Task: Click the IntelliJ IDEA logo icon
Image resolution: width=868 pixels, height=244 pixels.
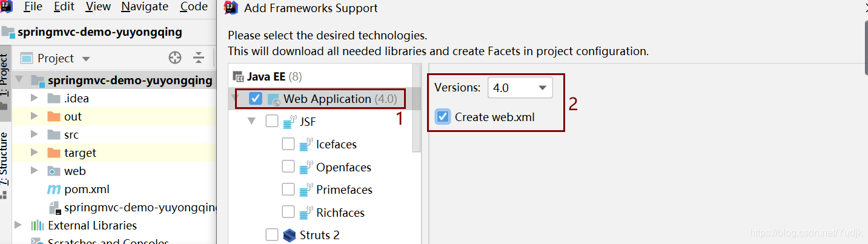Action: click(x=6, y=7)
